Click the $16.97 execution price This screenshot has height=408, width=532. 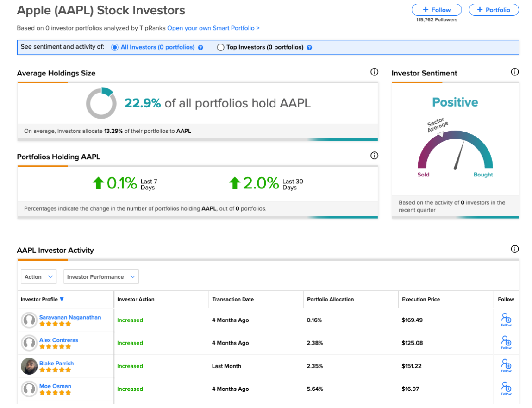(x=410, y=389)
